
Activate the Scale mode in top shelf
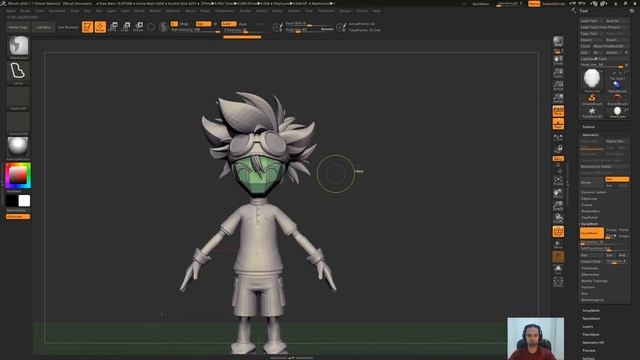tap(126, 27)
